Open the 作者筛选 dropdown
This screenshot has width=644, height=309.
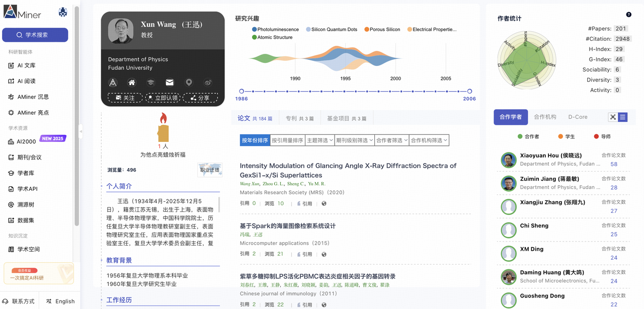tap(392, 140)
